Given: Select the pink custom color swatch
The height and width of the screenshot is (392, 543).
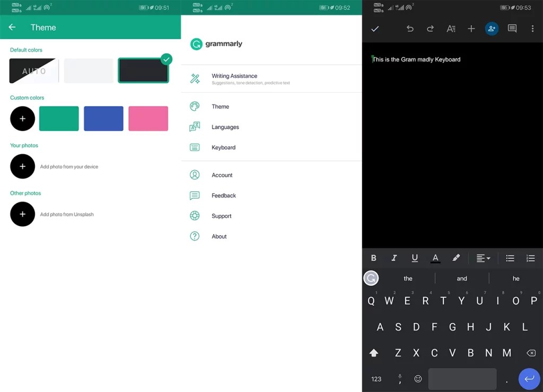Looking at the screenshot, I should 148,118.
